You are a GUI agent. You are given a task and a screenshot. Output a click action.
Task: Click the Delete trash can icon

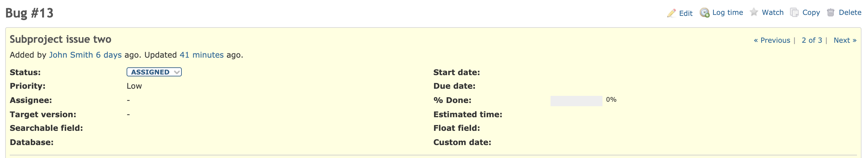[831, 12]
